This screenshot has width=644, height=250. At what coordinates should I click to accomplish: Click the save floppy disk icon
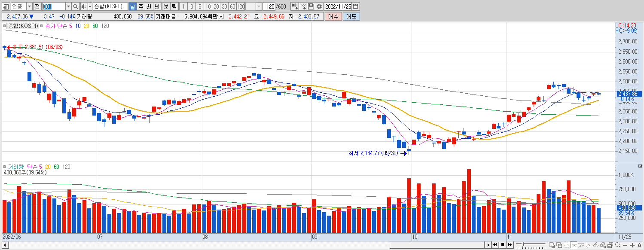coord(311,6)
